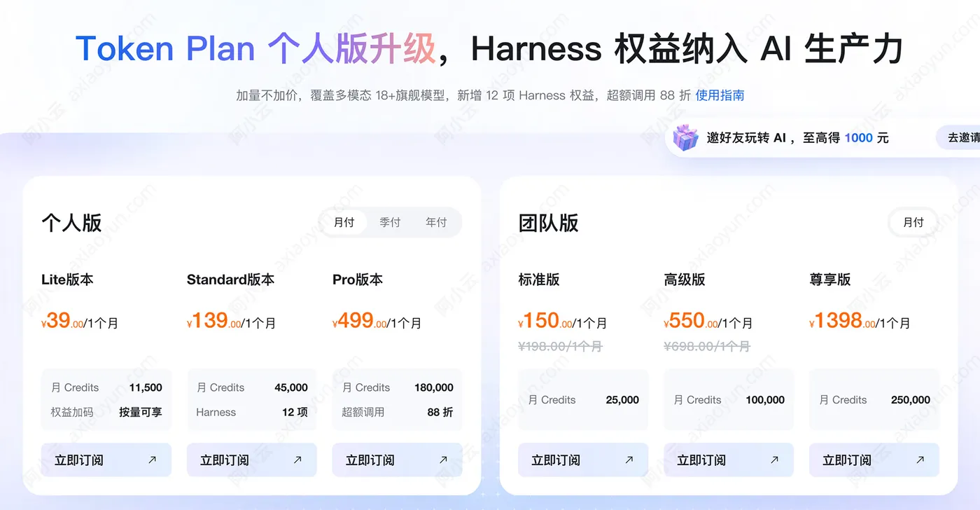The width and height of the screenshot is (980, 510).
Task: Select 月付 tab in 团队版
Action: coord(913,222)
